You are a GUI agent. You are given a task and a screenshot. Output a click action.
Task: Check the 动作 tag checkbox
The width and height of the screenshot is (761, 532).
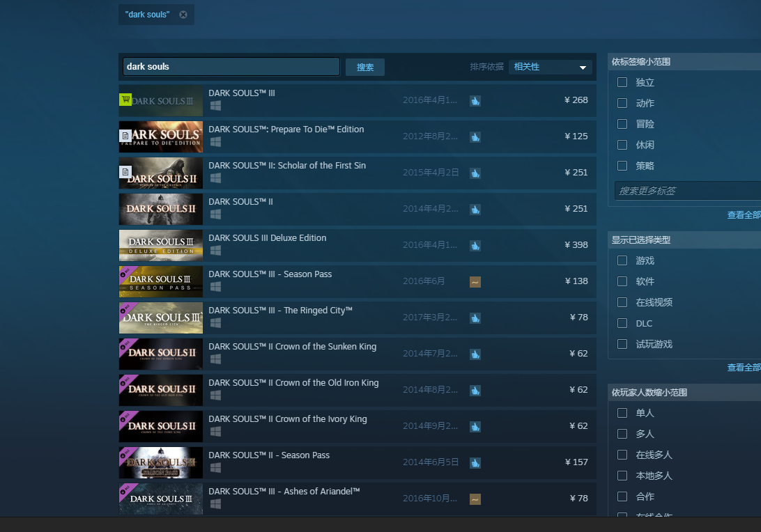click(x=622, y=103)
